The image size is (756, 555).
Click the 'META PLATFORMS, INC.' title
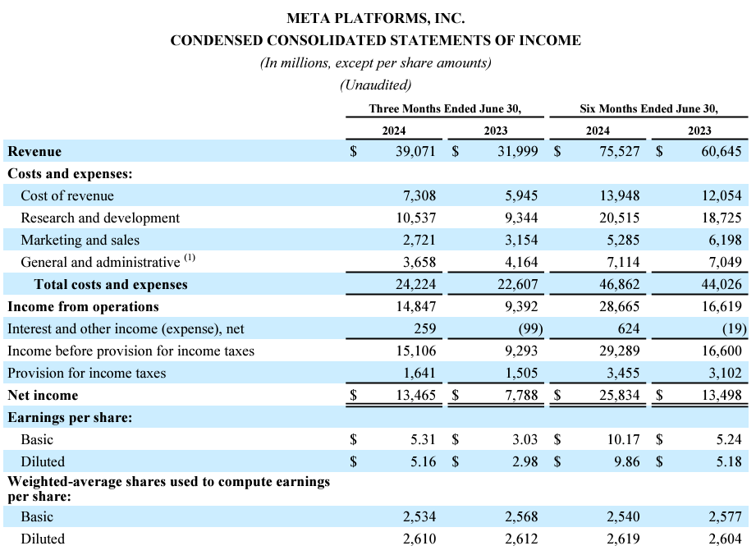point(376,18)
